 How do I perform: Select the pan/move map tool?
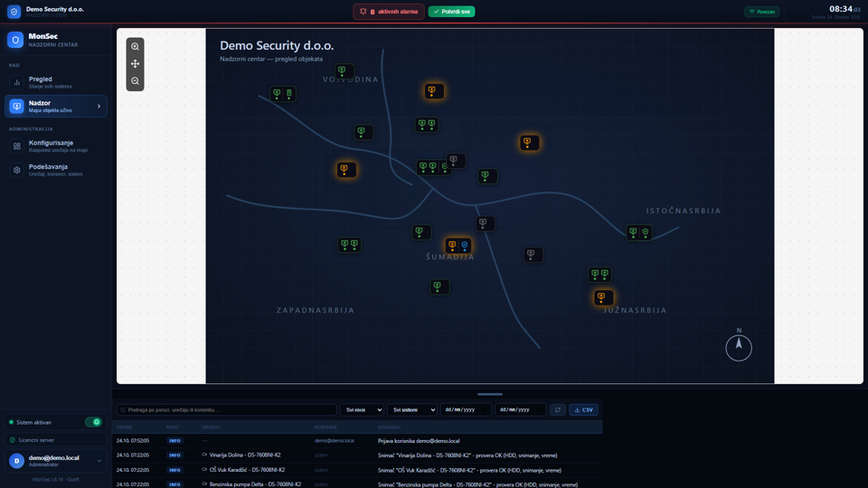tap(135, 63)
